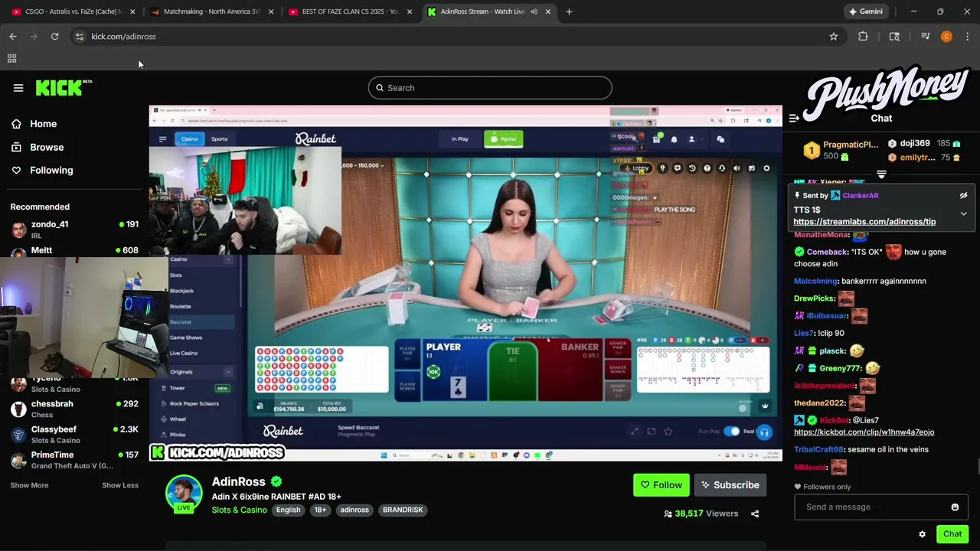Open Browse in the sidebar
Viewport: 980px width, 551px height.
tap(38, 147)
